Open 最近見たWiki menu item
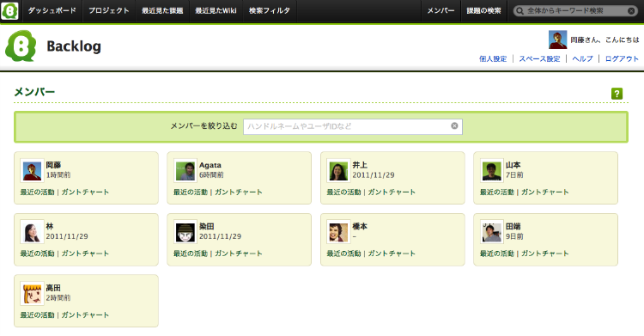This screenshot has height=336, width=644. click(x=216, y=10)
